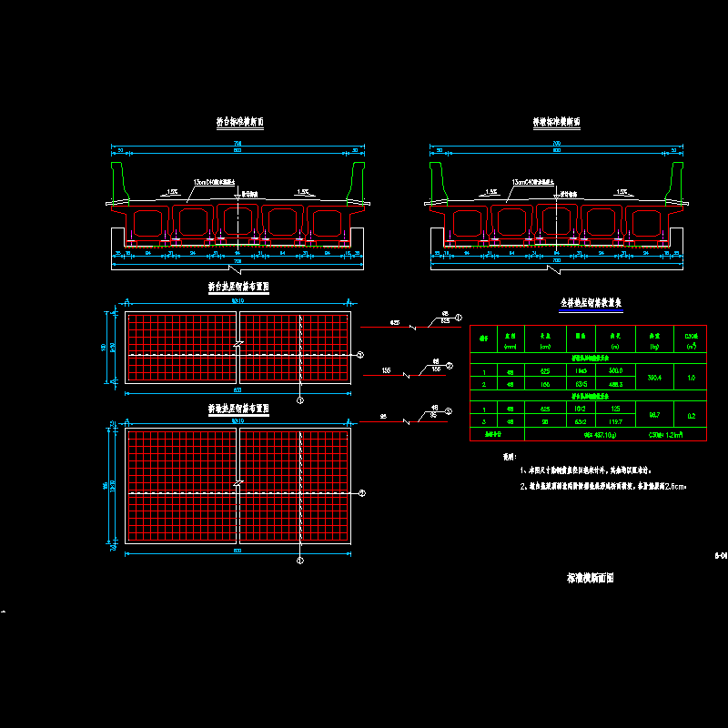728x728 pixels.
Task: Click the abutment cushion rebar layout title
Action: (x=238, y=288)
